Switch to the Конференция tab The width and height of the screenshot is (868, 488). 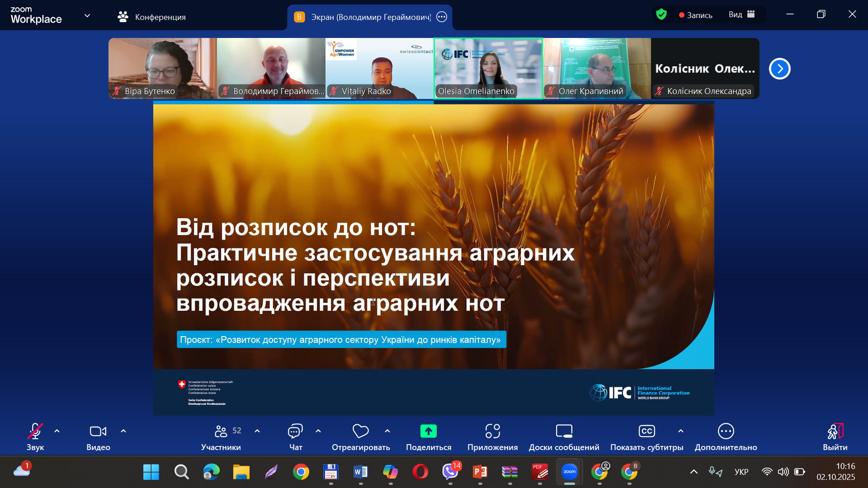[152, 17]
